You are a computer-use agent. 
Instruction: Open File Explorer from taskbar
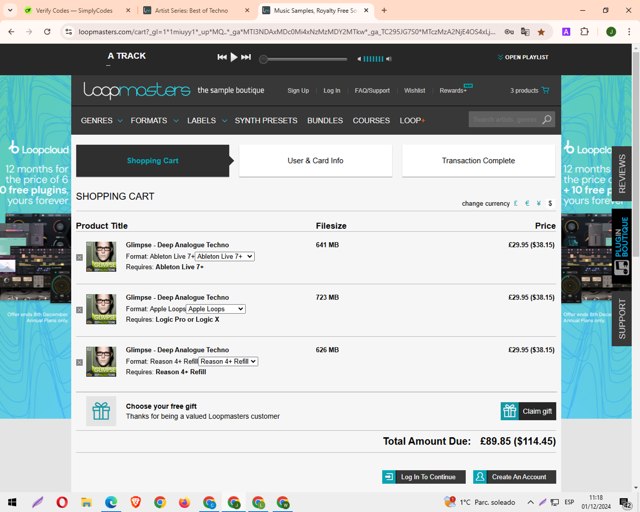tap(86, 502)
